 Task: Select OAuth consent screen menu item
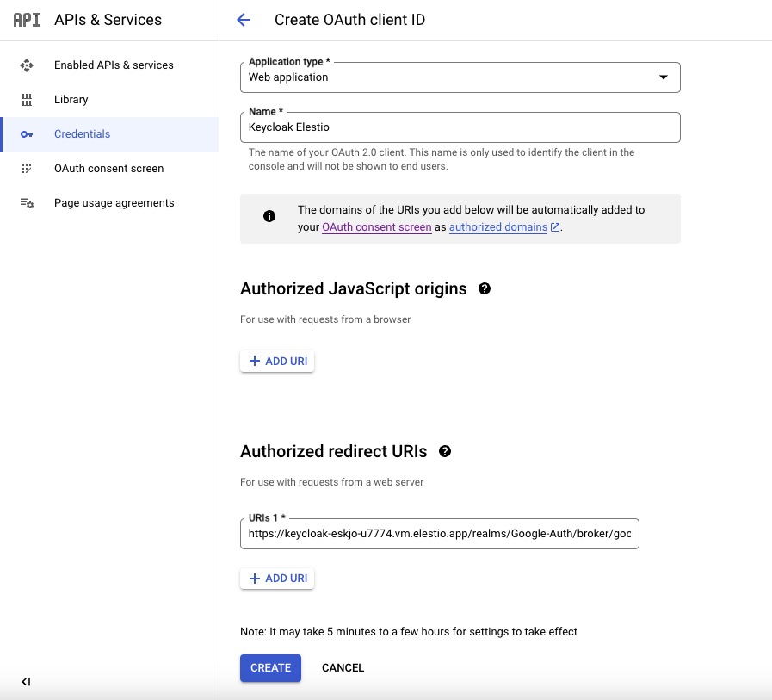pyautogui.click(x=108, y=169)
